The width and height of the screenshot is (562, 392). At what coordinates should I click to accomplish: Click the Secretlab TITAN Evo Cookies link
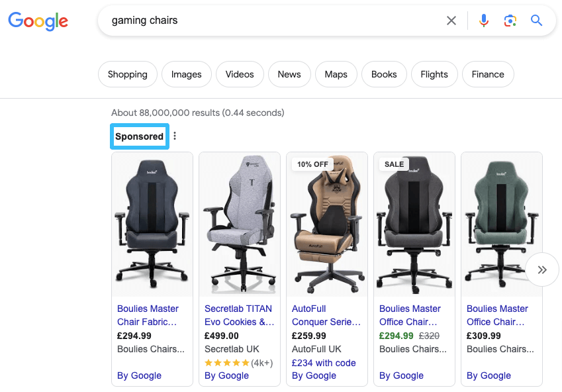pyautogui.click(x=238, y=315)
